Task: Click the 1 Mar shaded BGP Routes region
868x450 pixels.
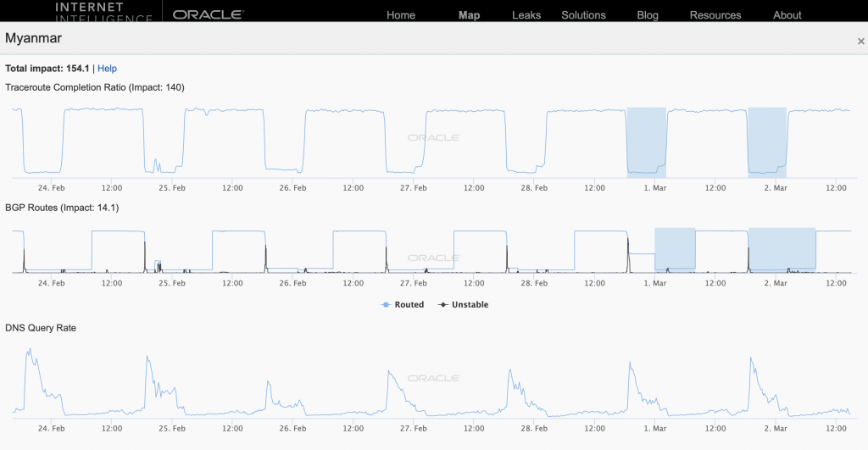Action: (675, 250)
